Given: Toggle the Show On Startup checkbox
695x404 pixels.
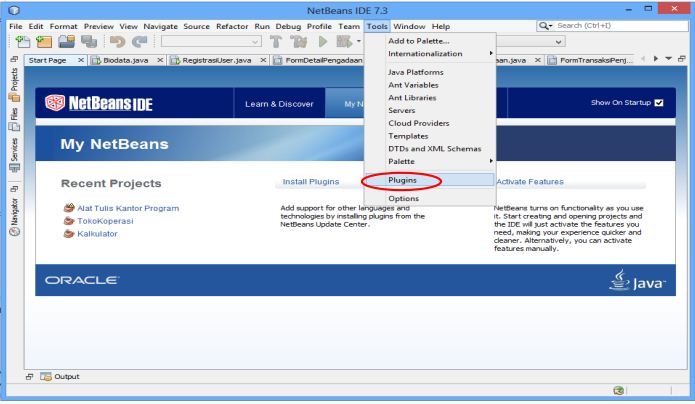Looking at the screenshot, I should click(659, 103).
